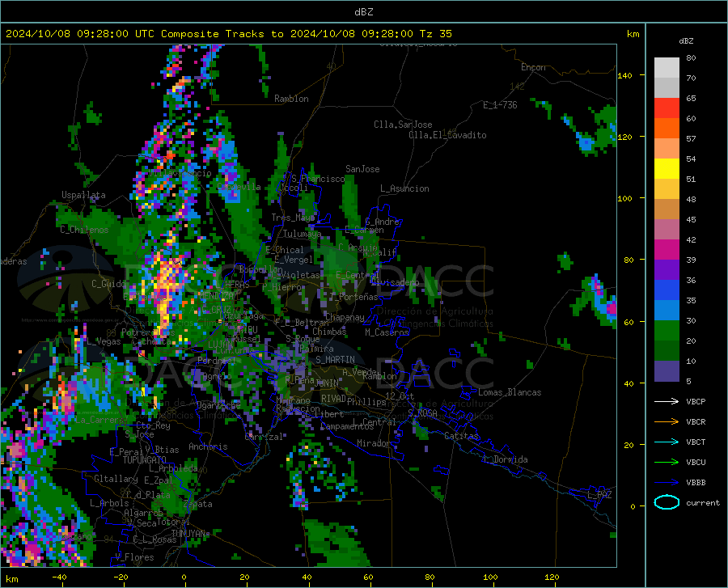
Task: Click the white VBCP arrow in legend
Action: [667, 401]
